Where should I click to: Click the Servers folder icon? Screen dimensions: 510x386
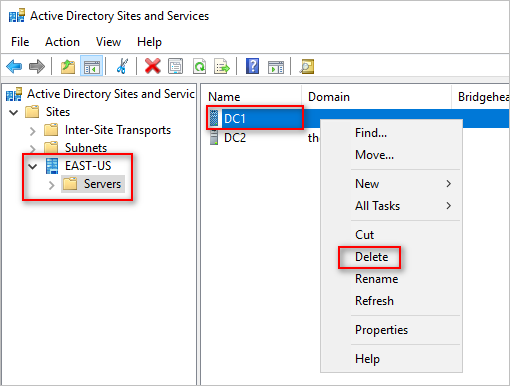(x=70, y=184)
